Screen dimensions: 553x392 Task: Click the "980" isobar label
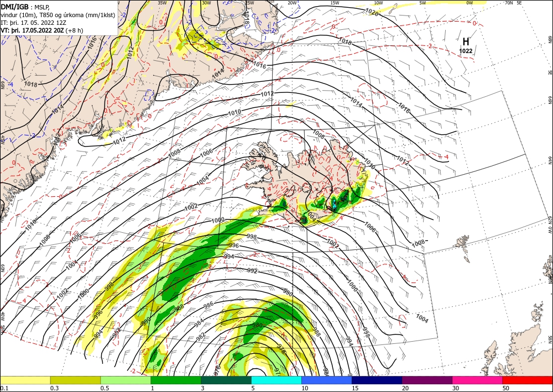(257, 325)
